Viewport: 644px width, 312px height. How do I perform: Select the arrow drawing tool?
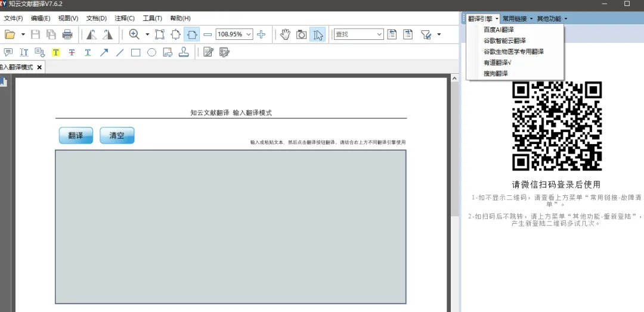104,52
